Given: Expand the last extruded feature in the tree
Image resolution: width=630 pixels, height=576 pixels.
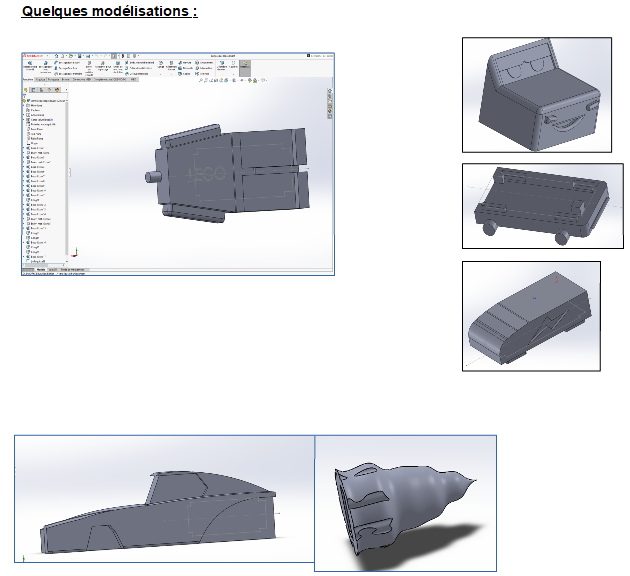Looking at the screenshot, I should 25,257.
